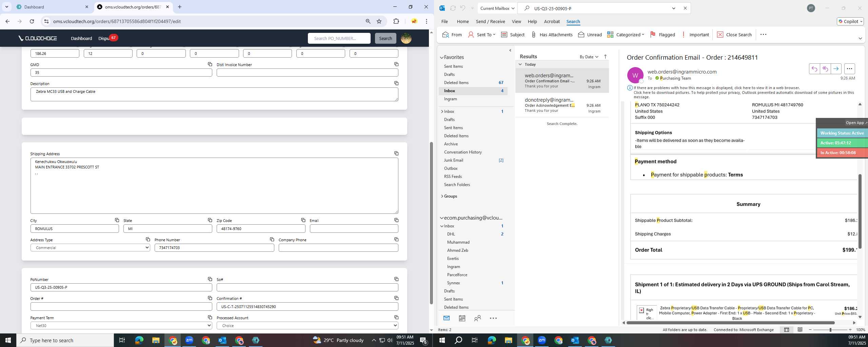Click the Copilot button
Viewport: 868px width, 347px height.
(x=850, y=21)
